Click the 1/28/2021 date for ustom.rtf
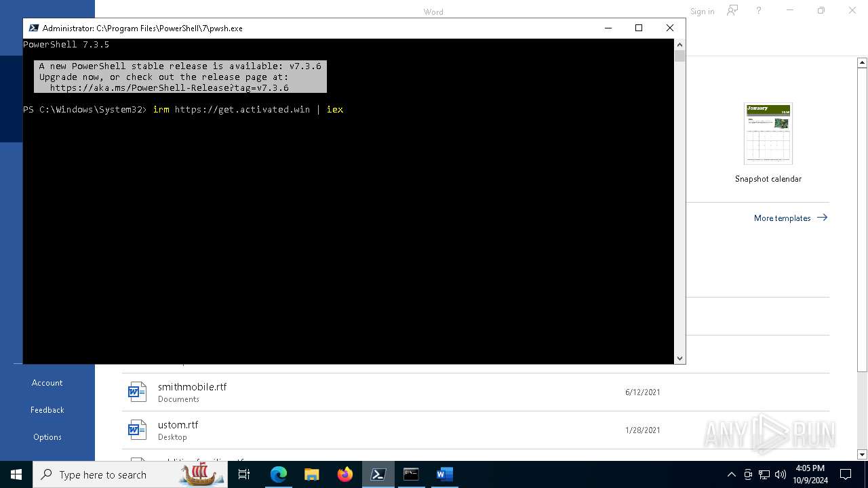The width and height of the screenshot is (868, 488). (x=642, y=430)
